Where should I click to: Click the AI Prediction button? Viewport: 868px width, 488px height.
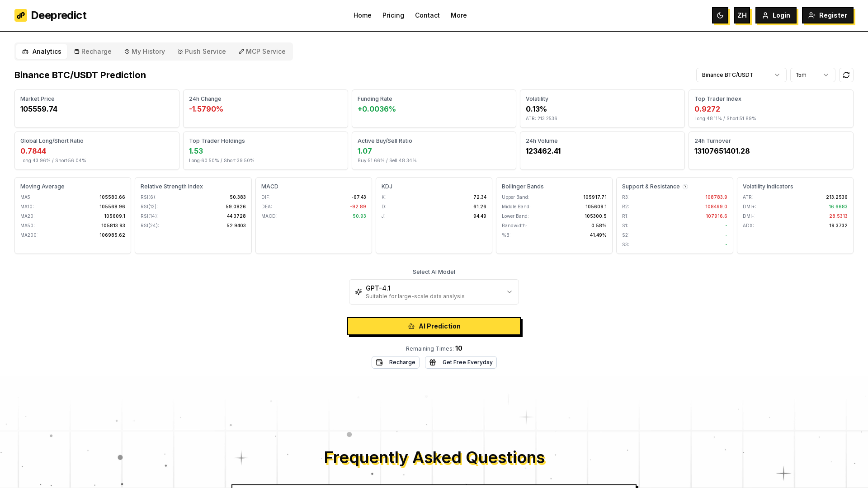pos(434,326)
